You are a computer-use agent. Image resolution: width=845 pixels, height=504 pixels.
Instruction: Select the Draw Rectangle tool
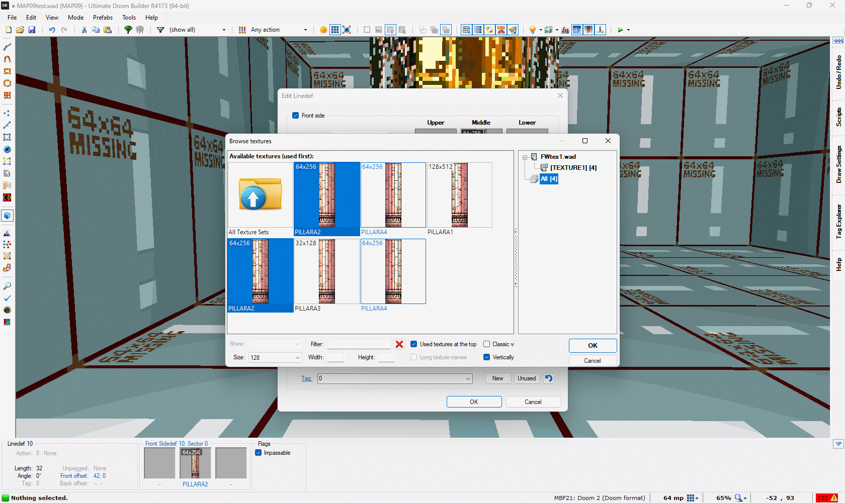[7, 71]
